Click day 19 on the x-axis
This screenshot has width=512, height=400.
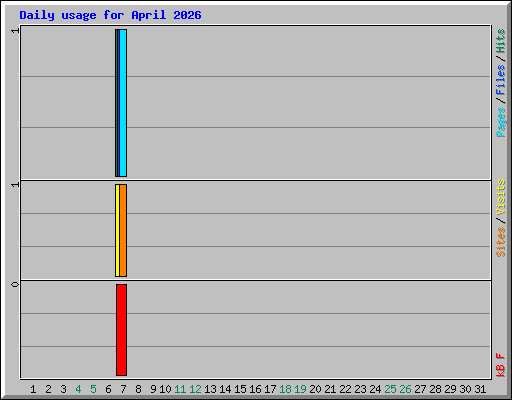click(300, 389)
